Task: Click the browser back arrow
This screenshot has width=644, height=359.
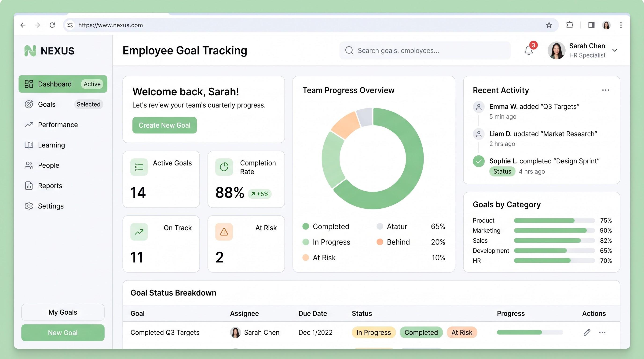Action: point(23,25)
